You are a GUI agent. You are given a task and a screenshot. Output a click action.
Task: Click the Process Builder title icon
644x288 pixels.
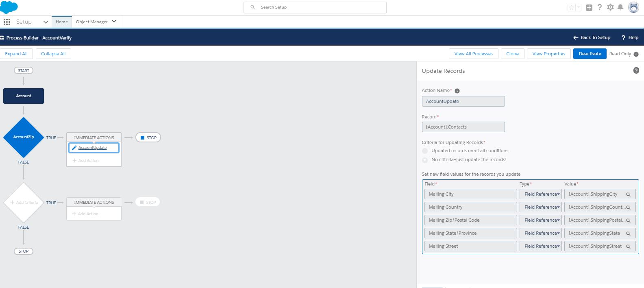[x=2, y=38]
